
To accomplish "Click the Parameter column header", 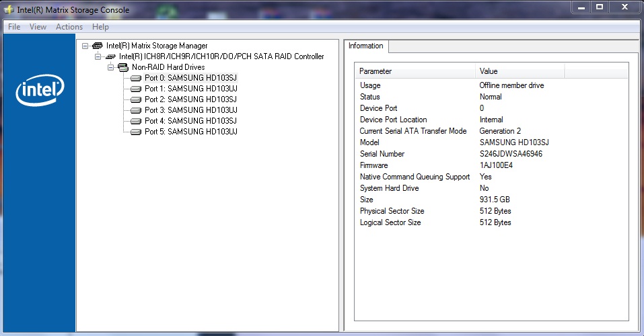I will click(x=415, y=71).
